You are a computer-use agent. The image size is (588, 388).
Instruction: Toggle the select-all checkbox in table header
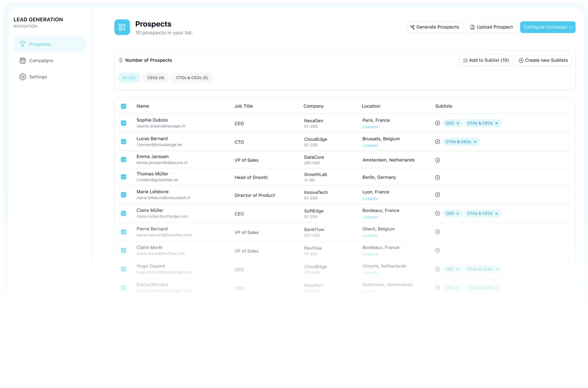(x=123, y=106)
